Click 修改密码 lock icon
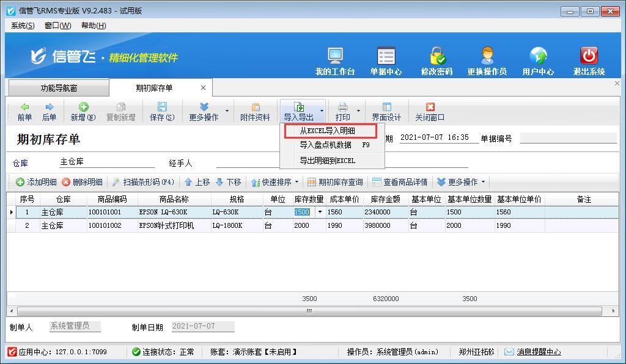Screen dimensions: 626x364 [436, 56]
